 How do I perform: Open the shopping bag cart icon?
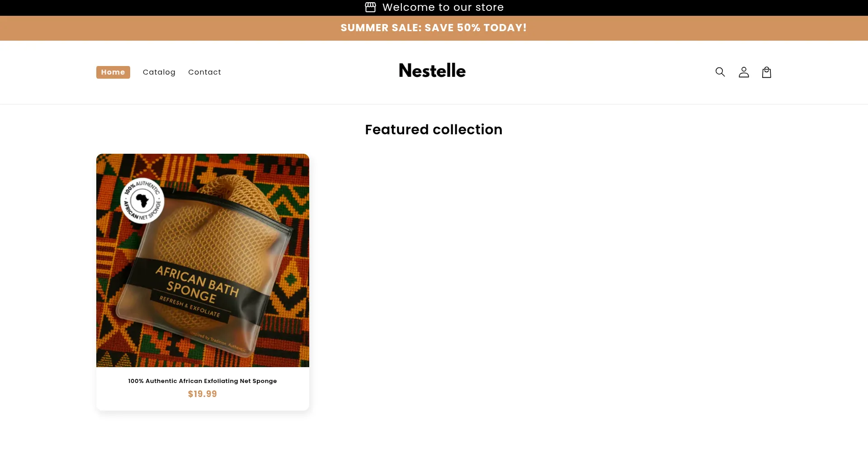[x=767, y=72]
